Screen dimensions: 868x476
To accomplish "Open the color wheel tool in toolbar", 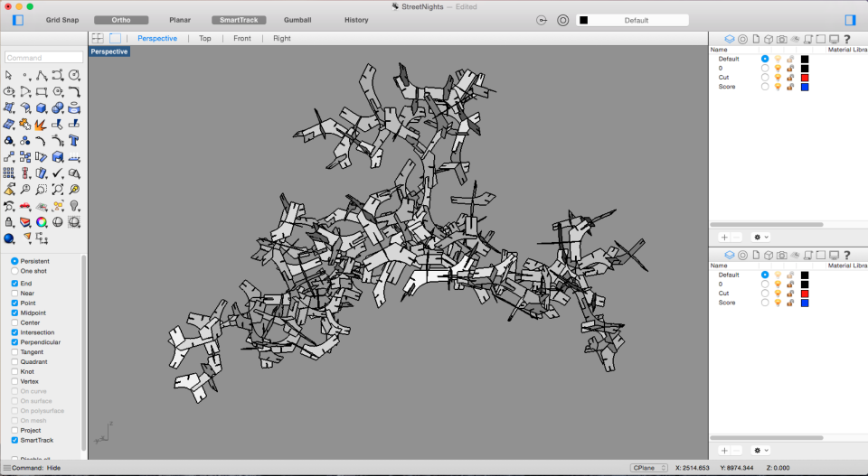I will point(42,222).
